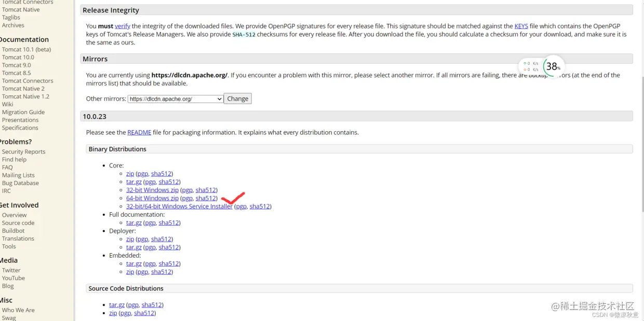Open sha512 for source code tar.gz
The image size is (644, 321).
[x=152, y=305]
